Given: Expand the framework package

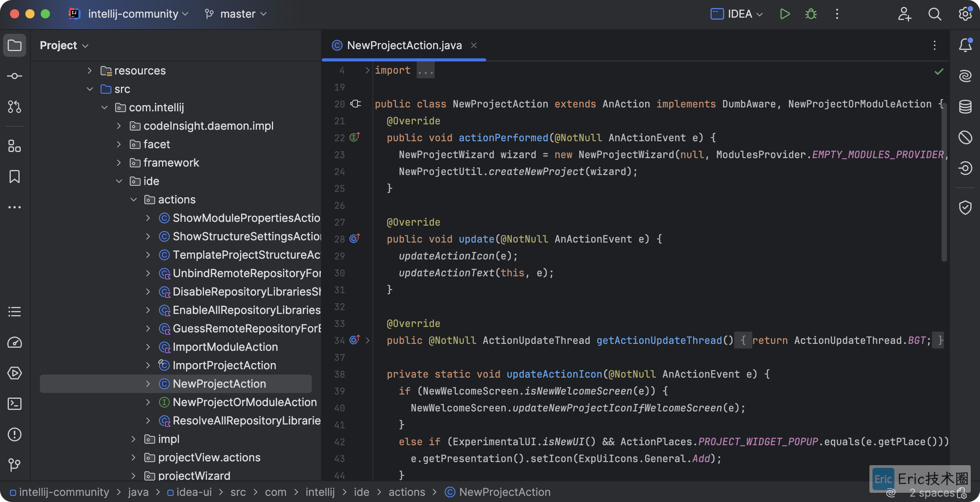Looking at the screenshot, I should pos(119,163).
